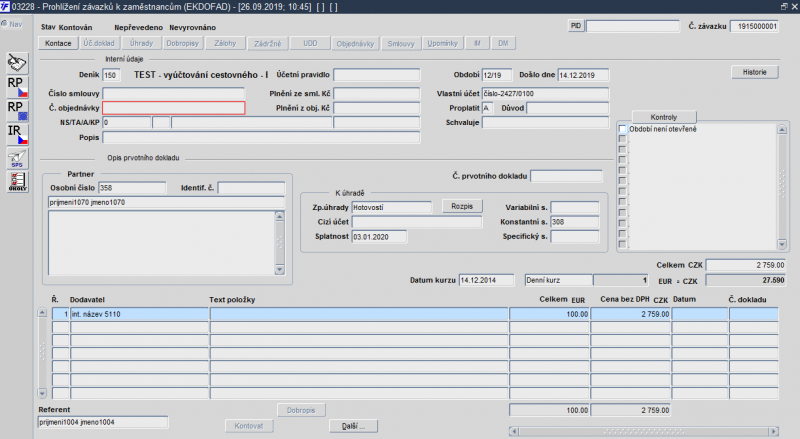Image resolution: width=800 pixels, height=439 pixels.
Task: Click the Splatnost date field
Action: (x=379, y=237)
